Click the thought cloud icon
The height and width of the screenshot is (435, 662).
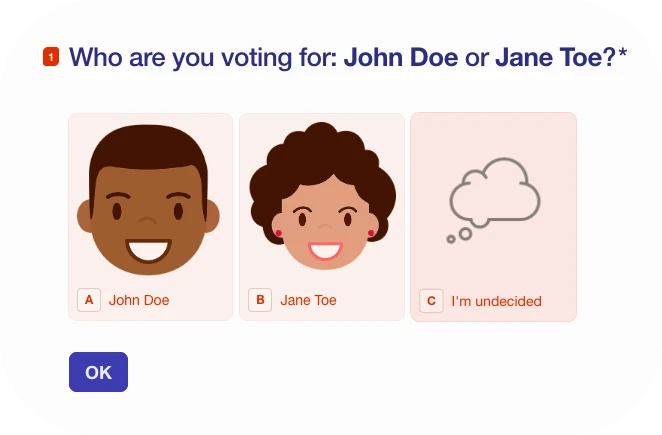tap(493, 195)
